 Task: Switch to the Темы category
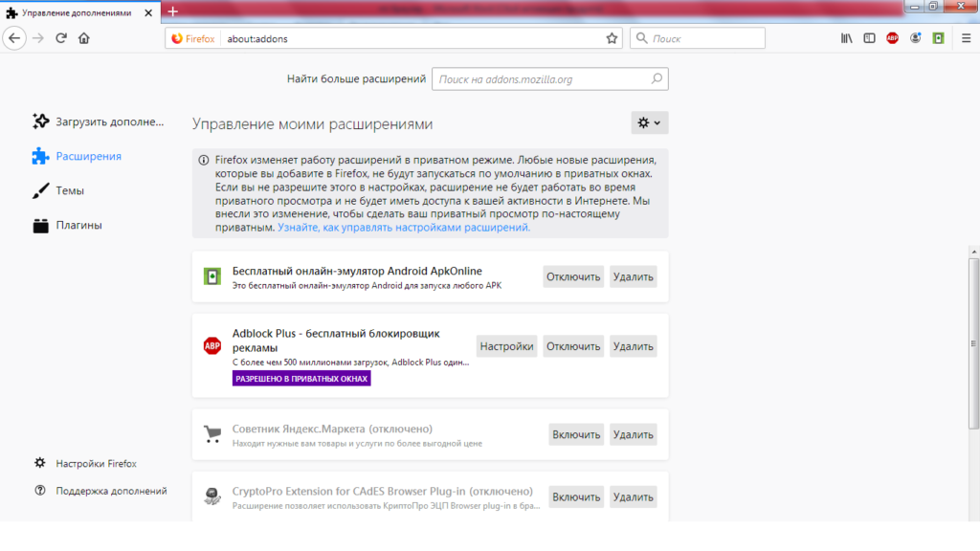[x=58, y=190]
